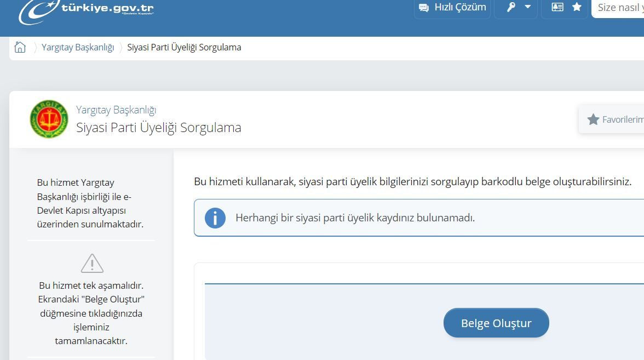Screen dimensions: 644x360
Task: Focus the 'Size nasıl' search field
Action: tap(619, 8)
